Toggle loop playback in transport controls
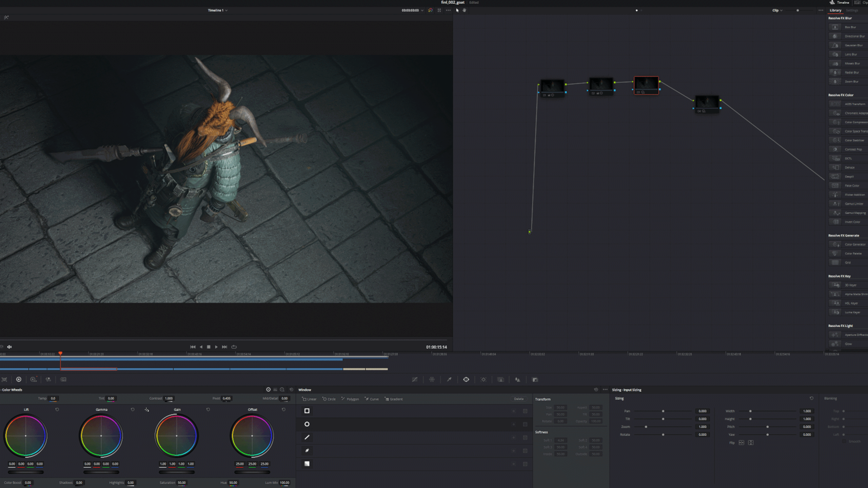 pos(234,347)
